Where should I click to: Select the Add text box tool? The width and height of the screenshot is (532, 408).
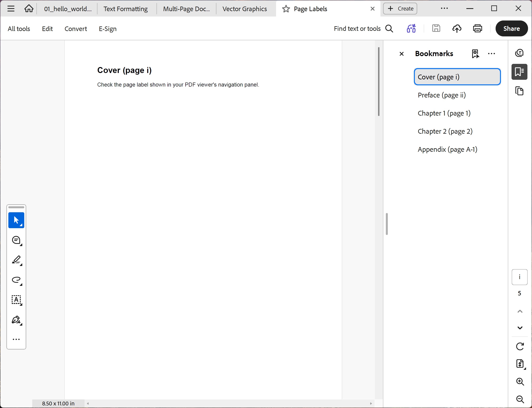click(x=16, y=300)
